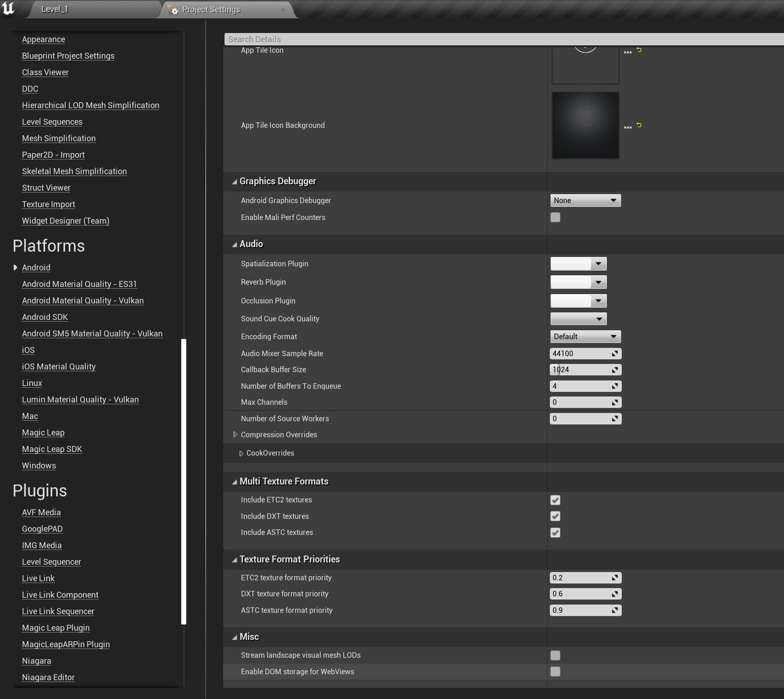Screen dimensions: 784x699
Task: Enable Stream landscape visual mesh LODs
Action: [x=555, y=655]
